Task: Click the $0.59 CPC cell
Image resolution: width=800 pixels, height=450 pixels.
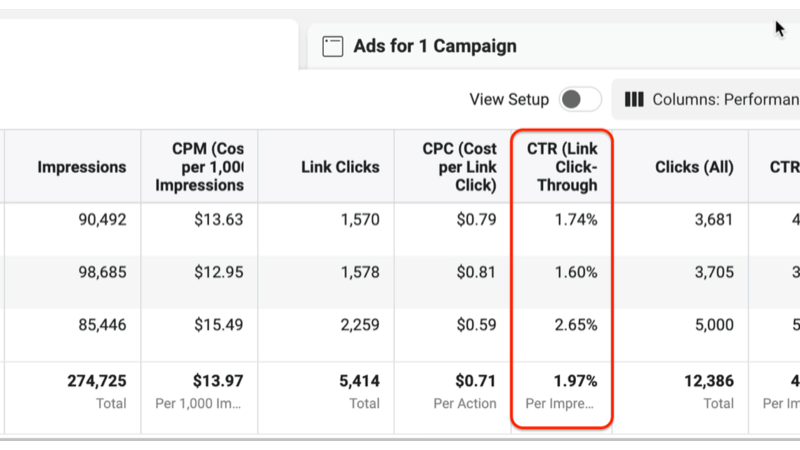Action: pos(474,325)
